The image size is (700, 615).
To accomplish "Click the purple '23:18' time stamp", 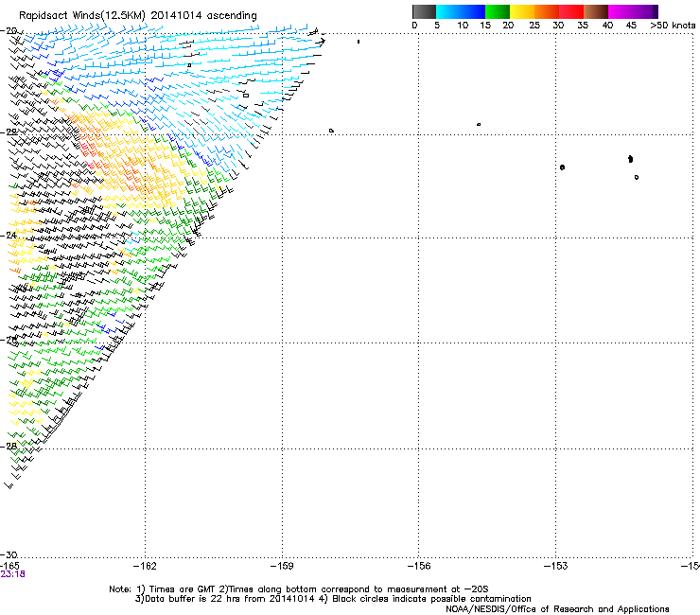I will point(13,574).
